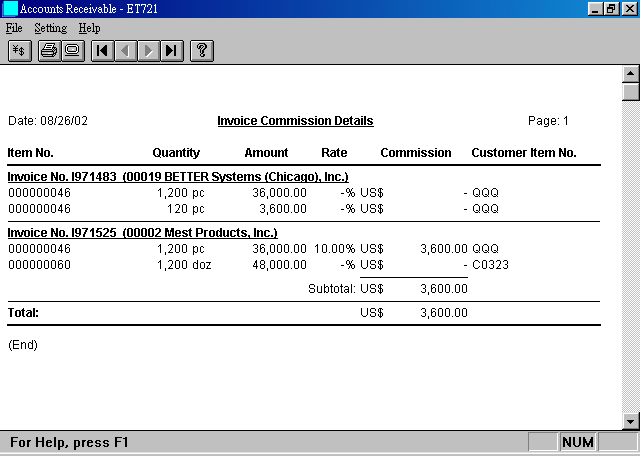Screen dimensions: 640x456
Task: Go to next page arrow icon
Action: click(x=149, y=51)
